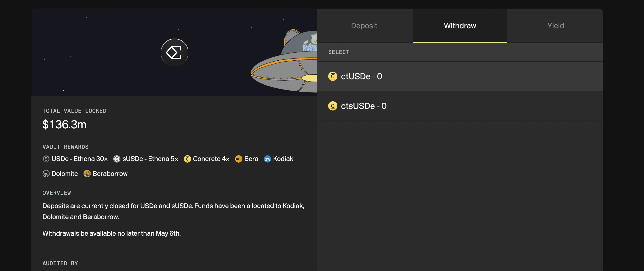Open the Yield tab
This screenshot has width=644, height=271.
click(555, 26)
